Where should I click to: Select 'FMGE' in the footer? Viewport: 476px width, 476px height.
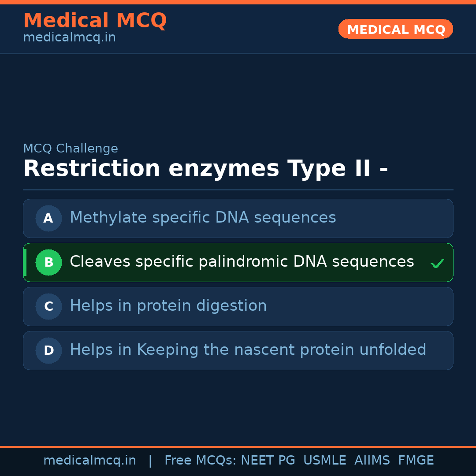pyautogui.click(x=416, y=461)
